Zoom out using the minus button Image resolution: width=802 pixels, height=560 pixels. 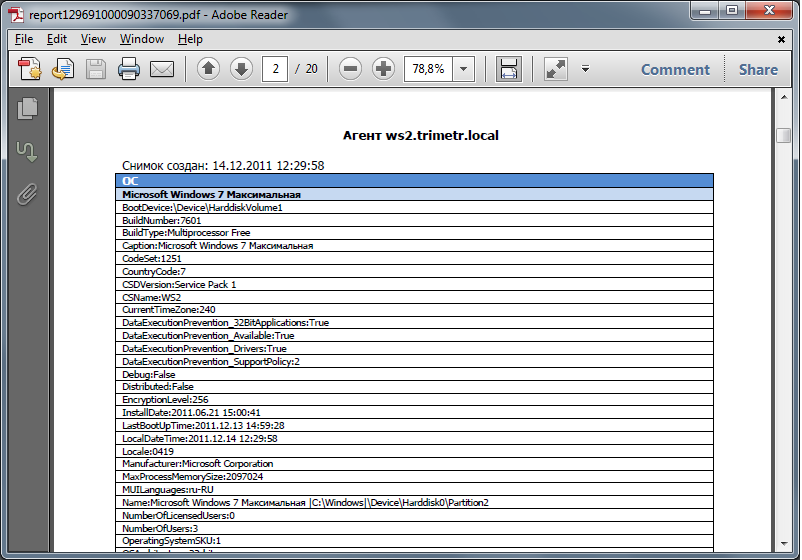coord(350,69)
